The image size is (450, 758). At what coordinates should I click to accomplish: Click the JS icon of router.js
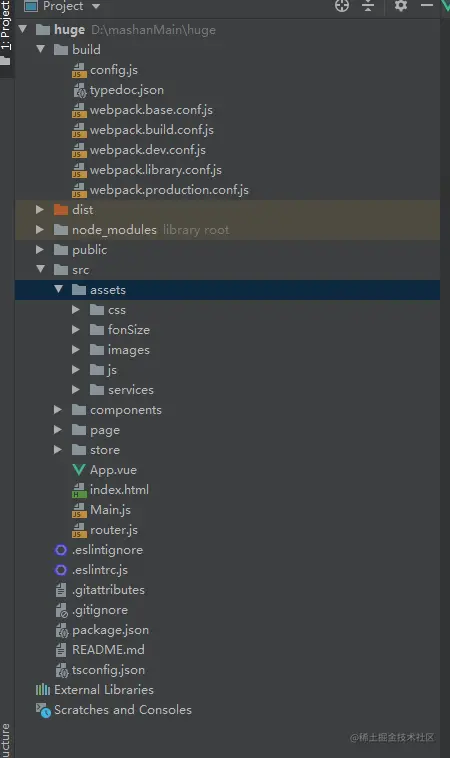pos(79,530)
